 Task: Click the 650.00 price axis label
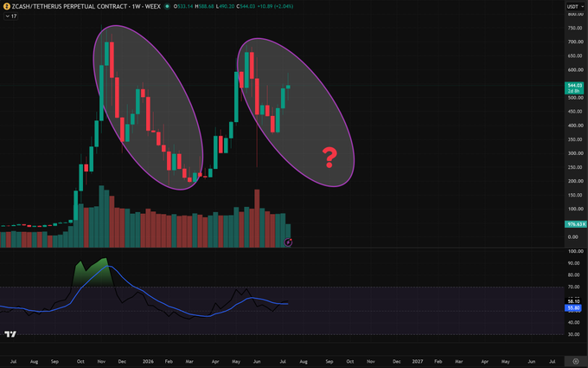point(575,55)
